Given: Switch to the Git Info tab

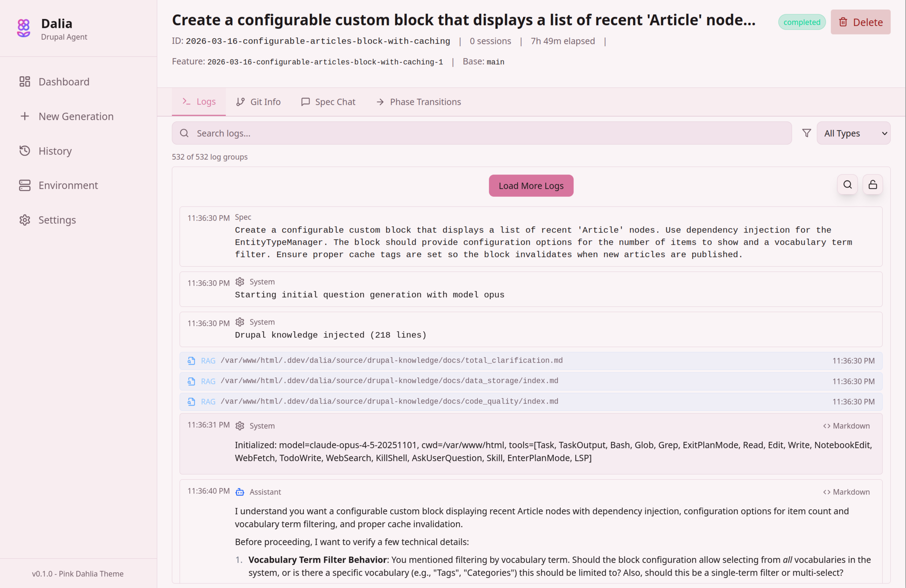Looking at the screenshot, I should tap(258, 102).
